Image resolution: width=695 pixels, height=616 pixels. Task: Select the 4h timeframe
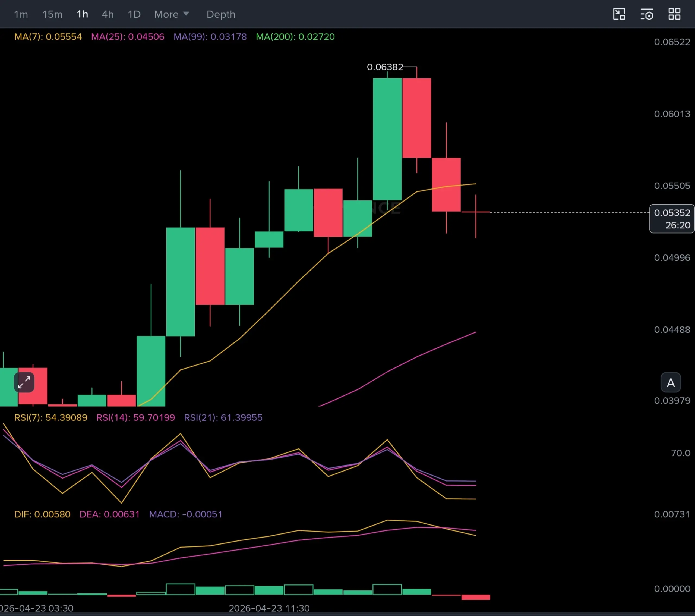tap(108, 14)
